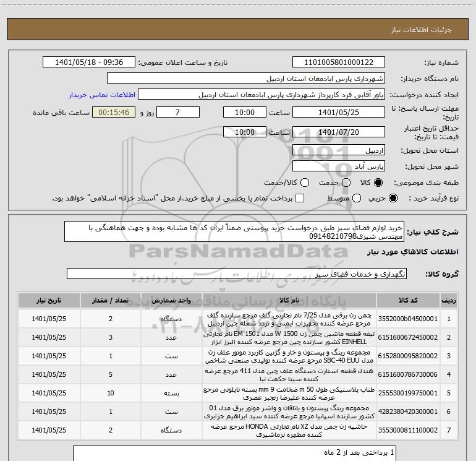Click the payment note box پرداختی بعد از 2 ماه

pyautogui.click(x=234, y=454)
